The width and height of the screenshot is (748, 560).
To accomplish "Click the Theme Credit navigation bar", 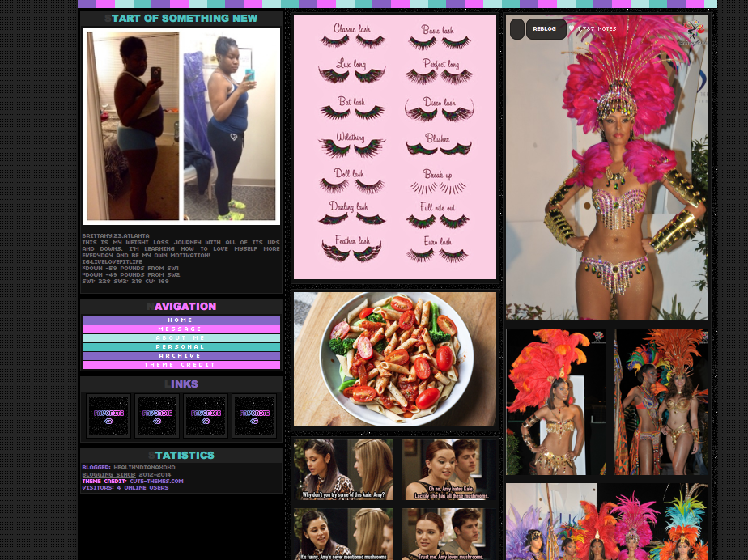I will click(181, 365).
